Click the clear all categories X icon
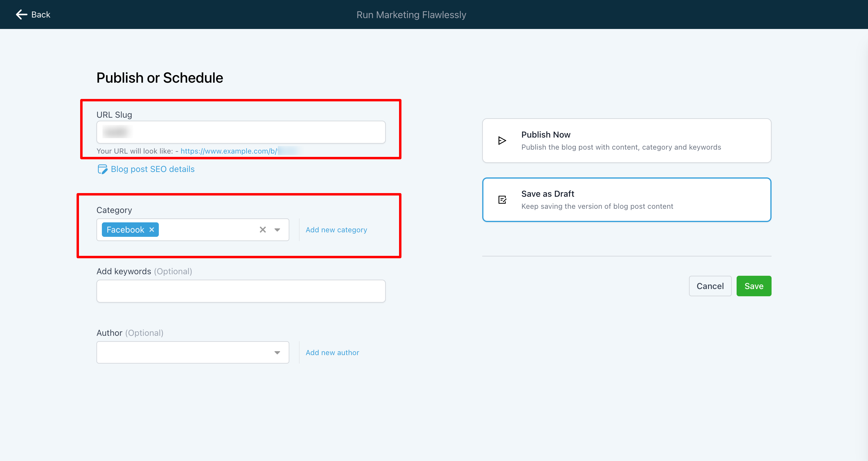This screenshot has width=868, height=461. pyautogui.click(x=262, y=229)
